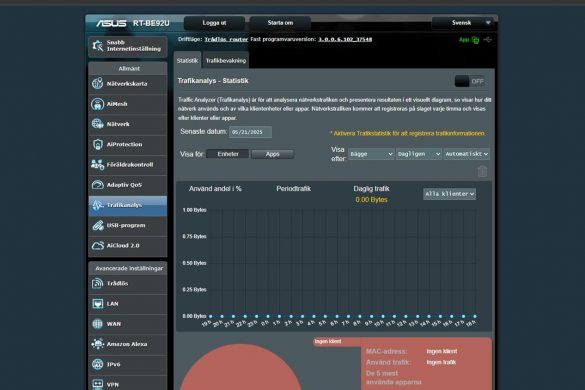The height and width of the screenshot is (390, 585).
Task: Click the green App icon in header
Action: point(475,40)
